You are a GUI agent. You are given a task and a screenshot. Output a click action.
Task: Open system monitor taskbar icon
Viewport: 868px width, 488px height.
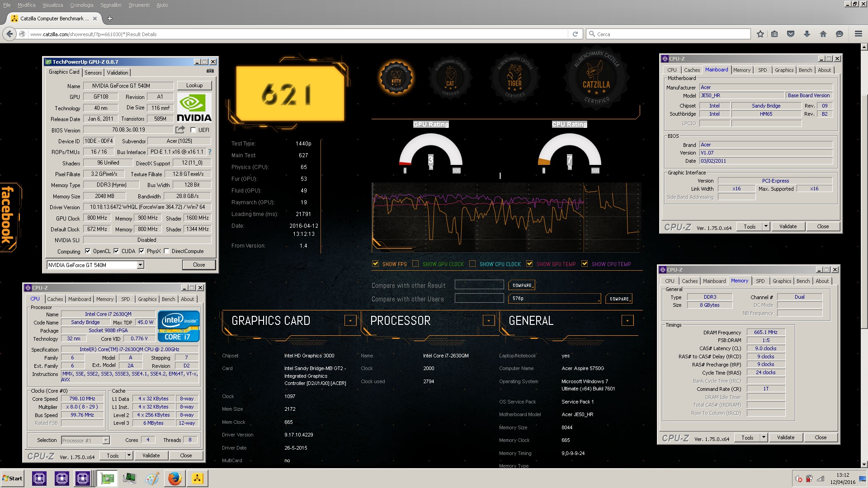[x=130, y=479]
